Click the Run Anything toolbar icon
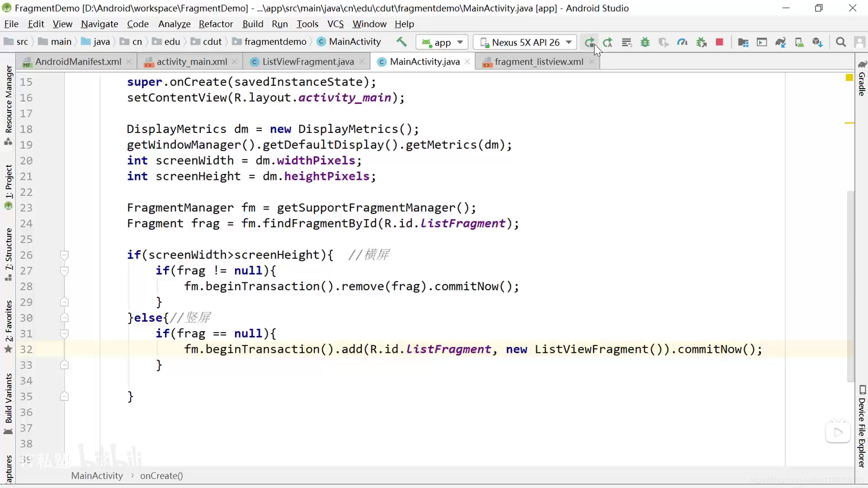The width and height of the screenshot is (868, 488). (x=762, y=42)
